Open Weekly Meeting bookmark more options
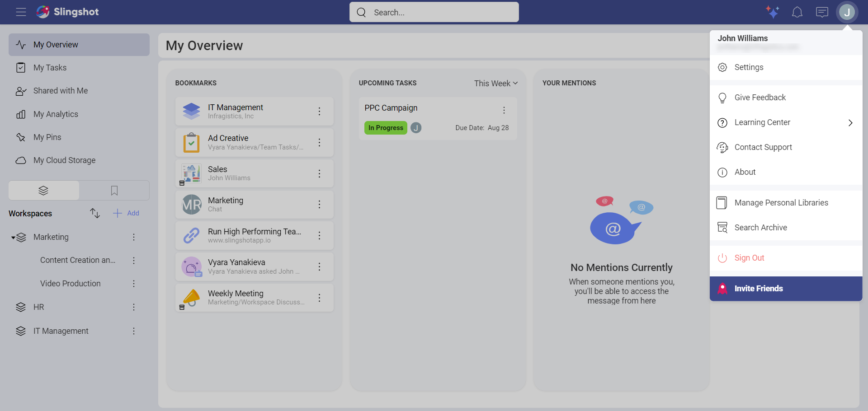The image size is (868, 411). coord(319,298)
